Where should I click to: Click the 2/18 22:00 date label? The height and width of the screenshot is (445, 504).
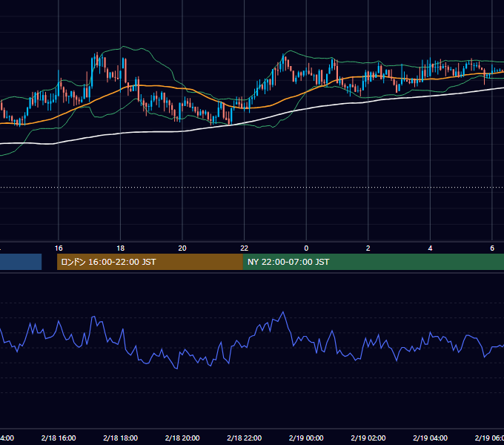tap(245, 438)
